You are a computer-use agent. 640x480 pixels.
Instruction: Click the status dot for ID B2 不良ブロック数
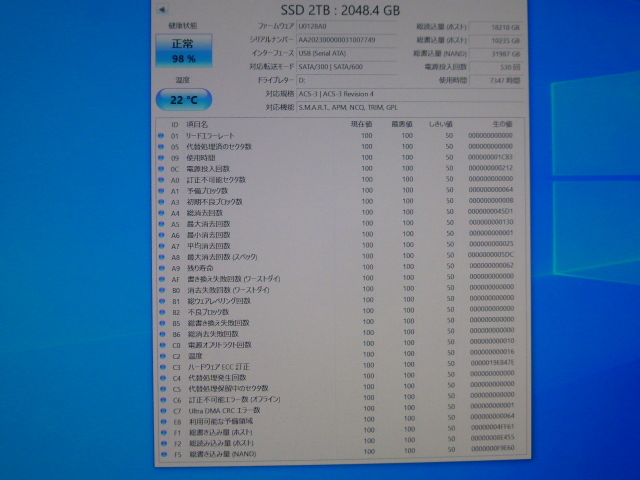pyautogui.click(x=162, y=312)
